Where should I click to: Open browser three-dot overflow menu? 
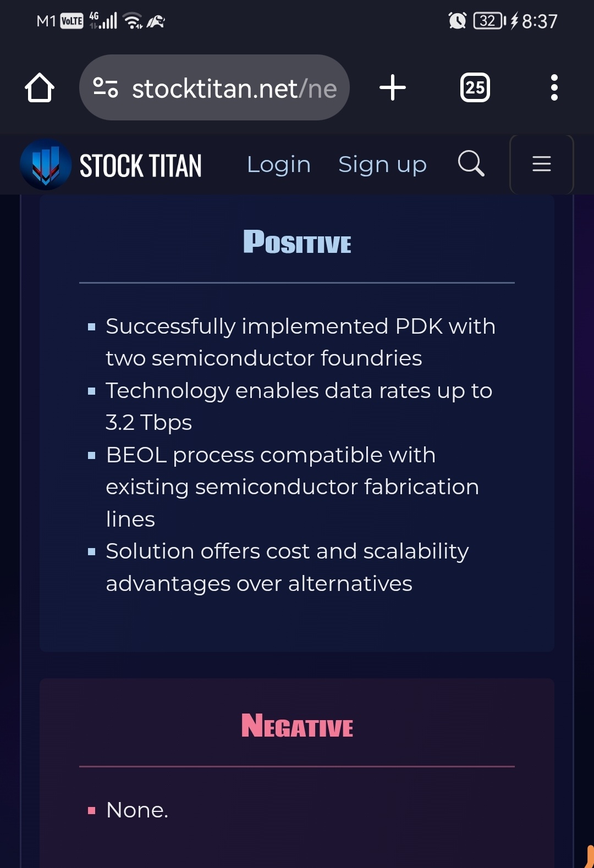click(x=554, y=88)
